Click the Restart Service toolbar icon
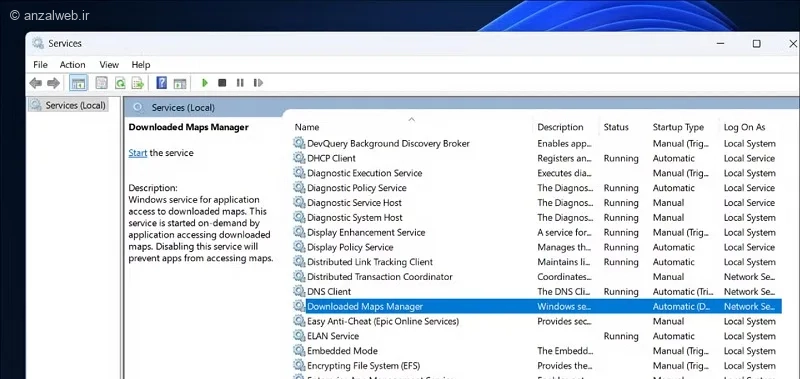Screen dimensions: 800x379 258,83
